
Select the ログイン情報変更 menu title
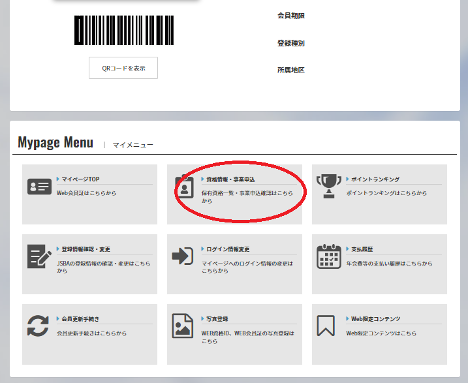tap(228, 249)
